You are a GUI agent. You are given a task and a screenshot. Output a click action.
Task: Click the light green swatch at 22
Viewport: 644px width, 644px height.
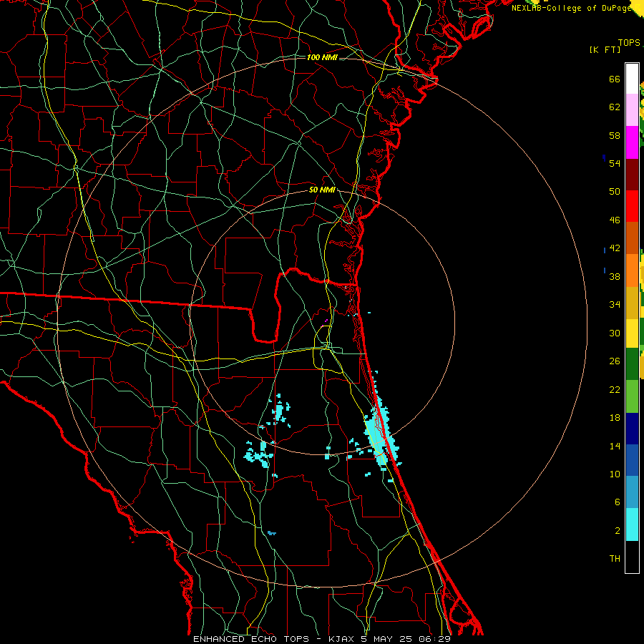632,396
